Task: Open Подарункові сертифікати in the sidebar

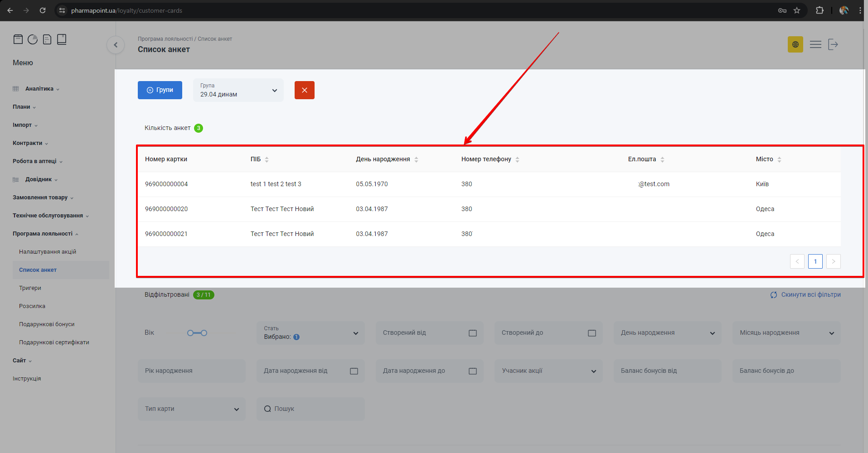Action: 54,342
